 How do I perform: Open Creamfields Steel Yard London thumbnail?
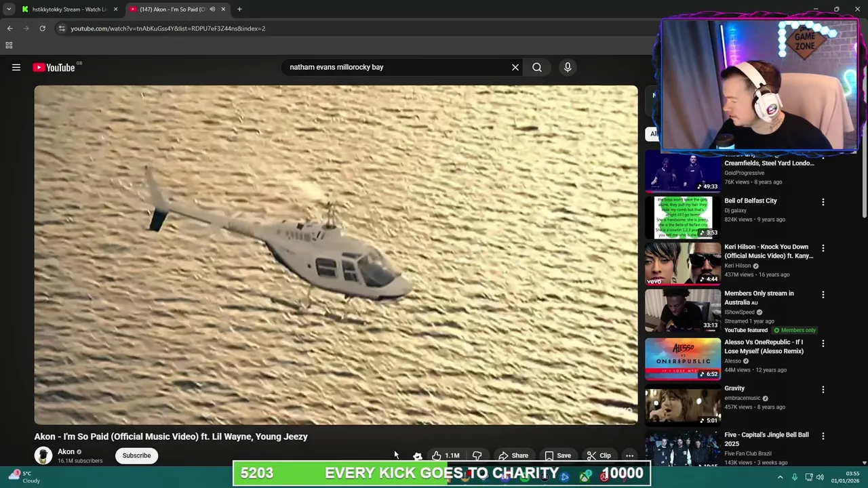683,172
